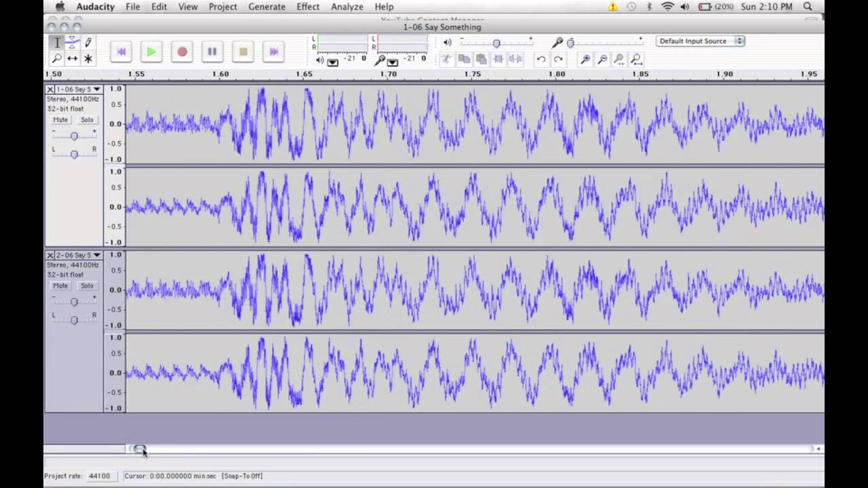Start recording with Record button
This screenshot has width=868, height=488.
(182, 52)
